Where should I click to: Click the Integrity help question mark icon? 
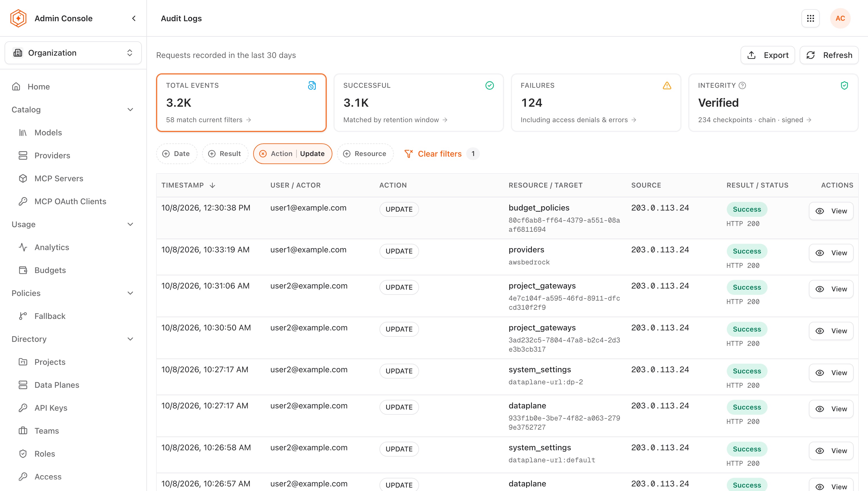tap(742, 86)
